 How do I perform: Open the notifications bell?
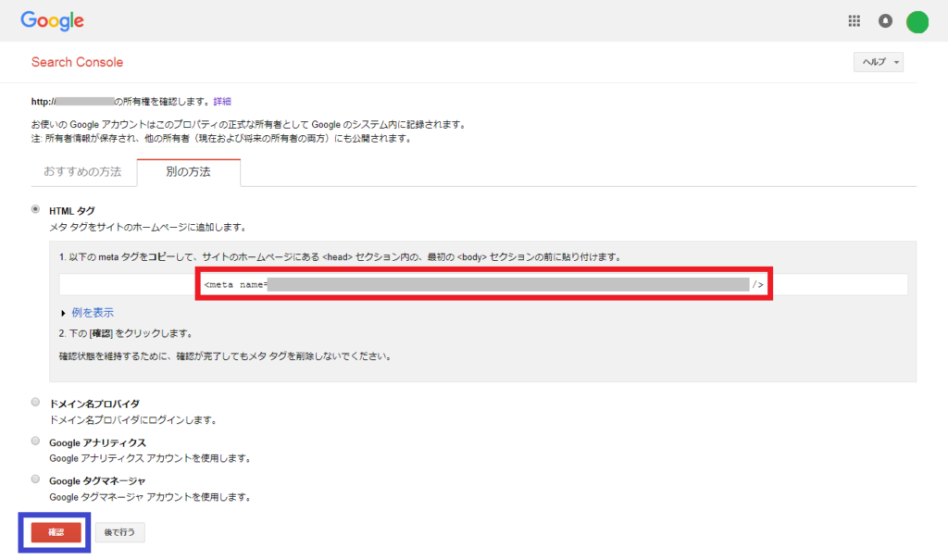click(x=885, y=21)
